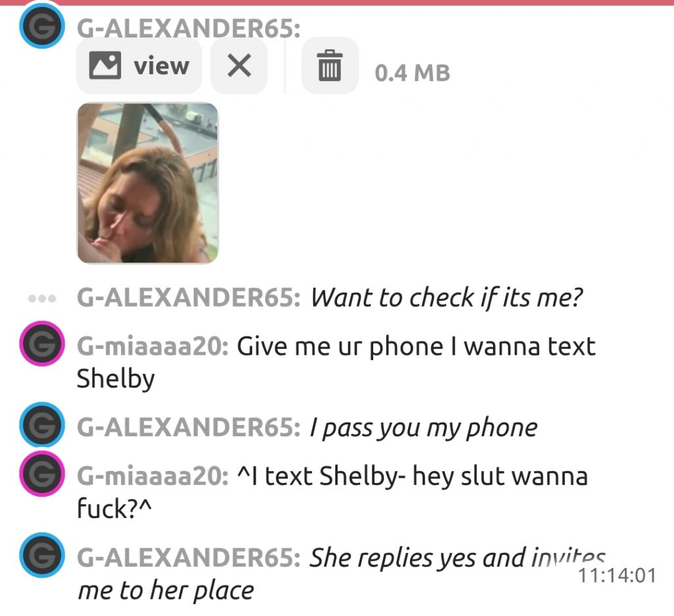Screen dimensions: 674x616
Task: Click the topmost G-ALEXANDER65 username
Action: (x=188, y=29)
